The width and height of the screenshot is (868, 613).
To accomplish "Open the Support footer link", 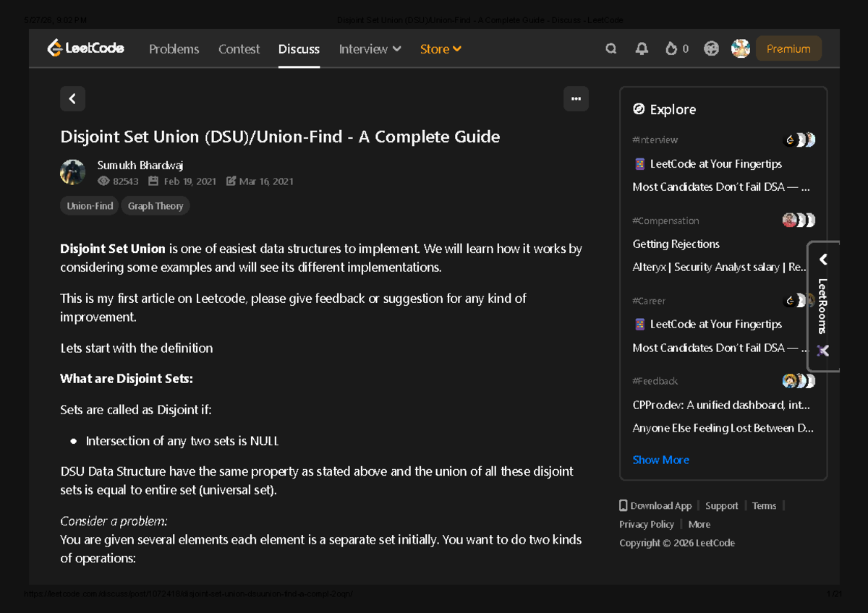I will [722, 506].
